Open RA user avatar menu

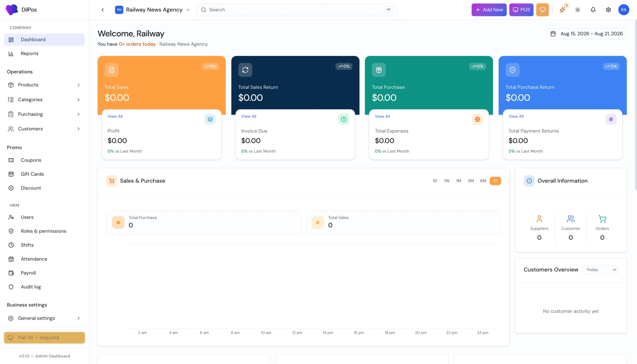(x=623, y=10)
